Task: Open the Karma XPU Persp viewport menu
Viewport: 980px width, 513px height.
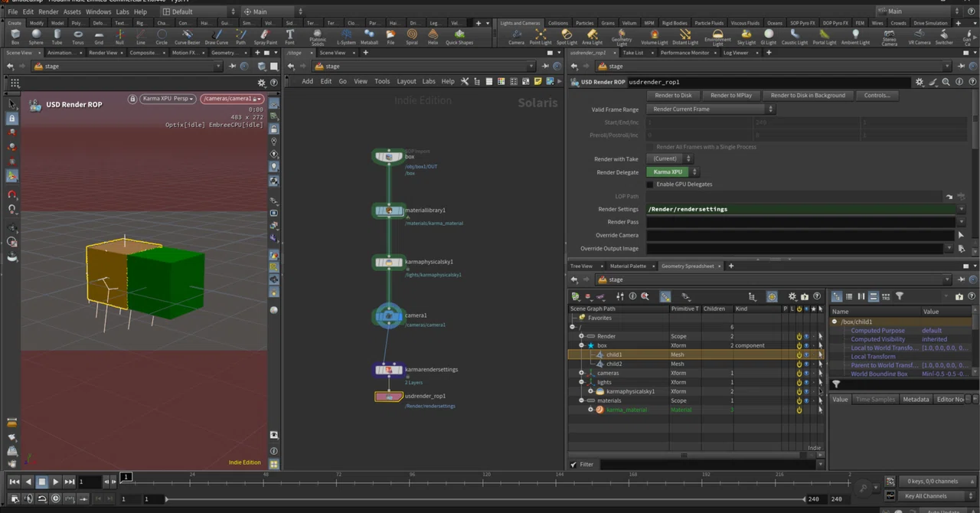Action: click(167, 99)
